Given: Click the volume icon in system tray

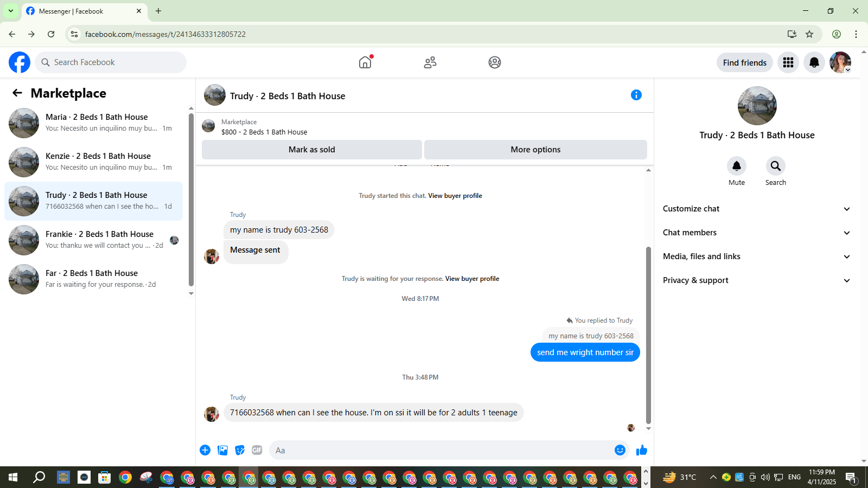Looking at the screenshot, I should (x=765, y=477).
